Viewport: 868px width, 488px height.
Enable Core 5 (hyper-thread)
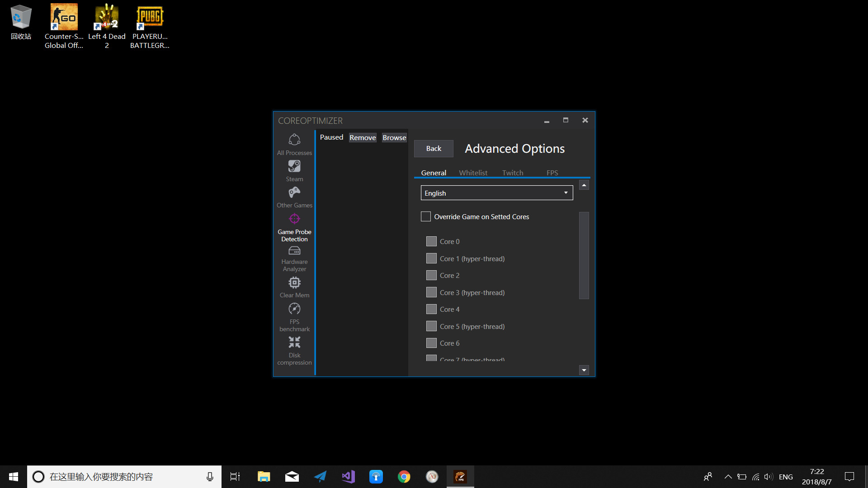point(431,326)
